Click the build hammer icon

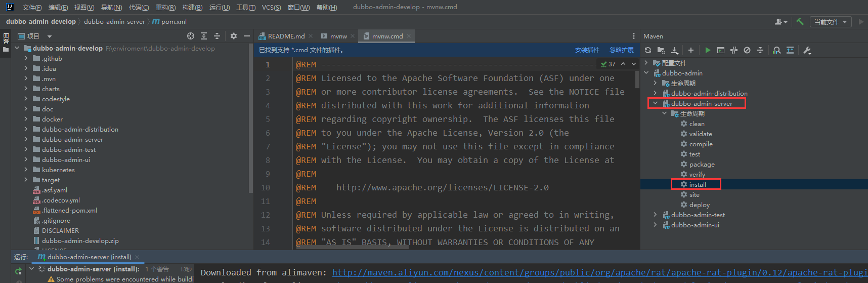pyautogui.click(x=800, y=22)
